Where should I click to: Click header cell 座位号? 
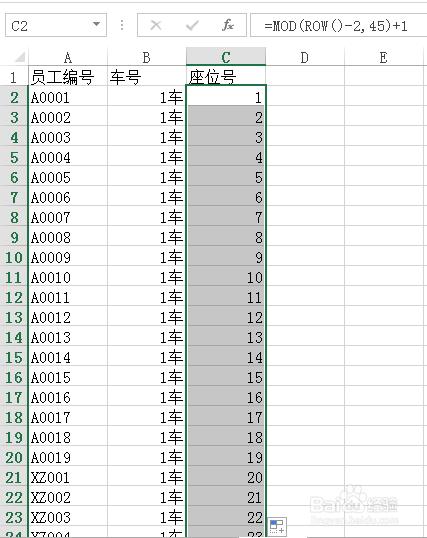[x=226, y=76]
